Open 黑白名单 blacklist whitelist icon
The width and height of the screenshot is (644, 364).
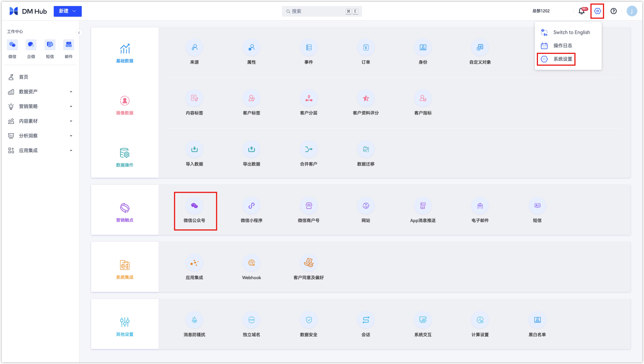pyautogui.click(x=537, y=320)
